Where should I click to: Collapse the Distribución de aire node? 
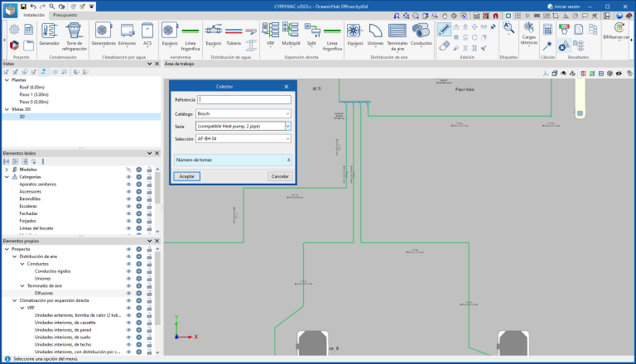tap(15, 256)
